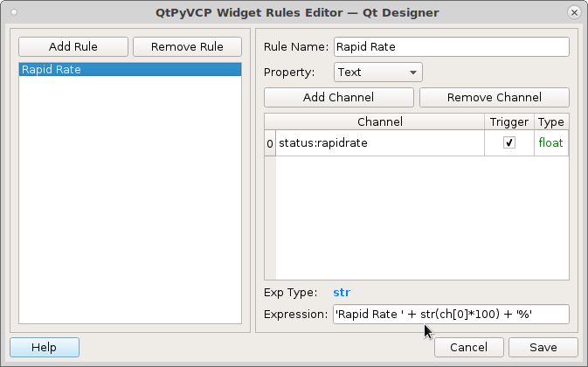Edit the Expression input field
The image size is (588, 367).
pos(451,315)
